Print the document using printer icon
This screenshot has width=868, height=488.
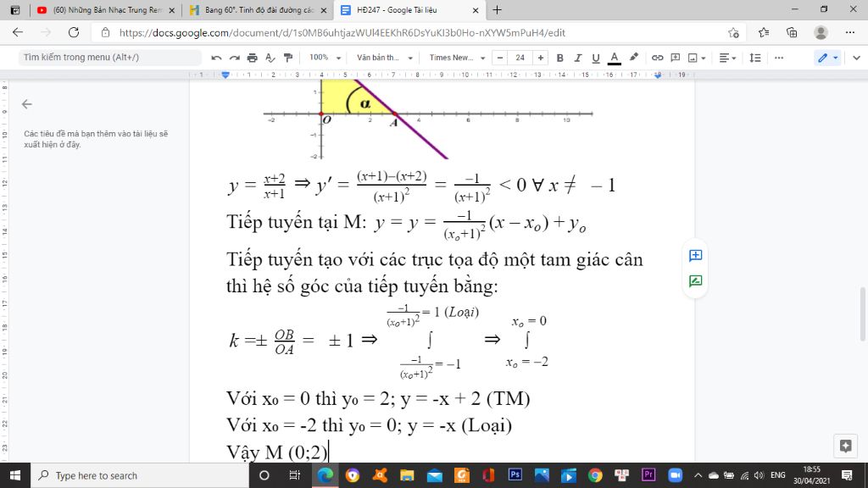(253, 58)
